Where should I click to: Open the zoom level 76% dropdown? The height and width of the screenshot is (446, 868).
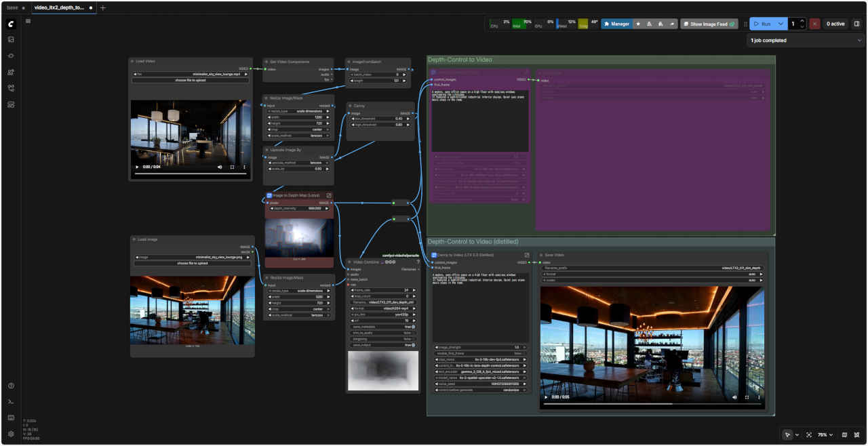click(x=825, y=434)
